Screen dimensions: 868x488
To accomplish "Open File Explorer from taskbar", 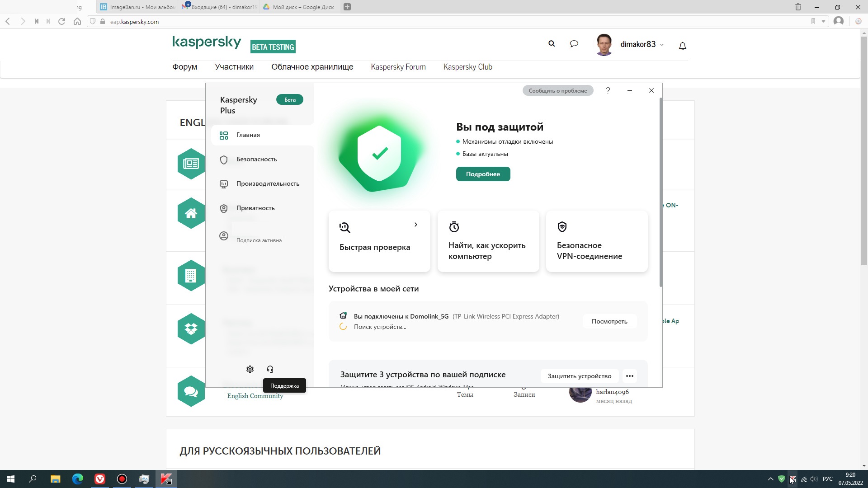I will [x=55, y=479].
